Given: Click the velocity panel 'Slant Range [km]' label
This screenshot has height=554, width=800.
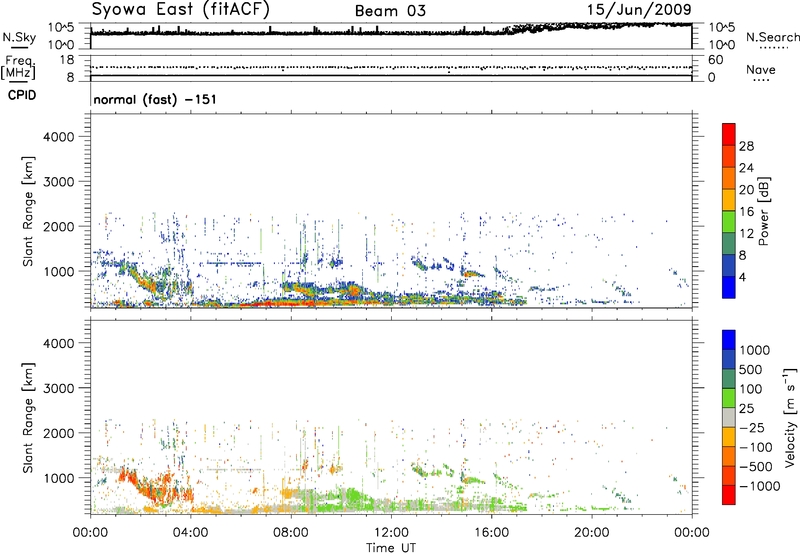Looking at the screenshot, I should click(28, 418).
